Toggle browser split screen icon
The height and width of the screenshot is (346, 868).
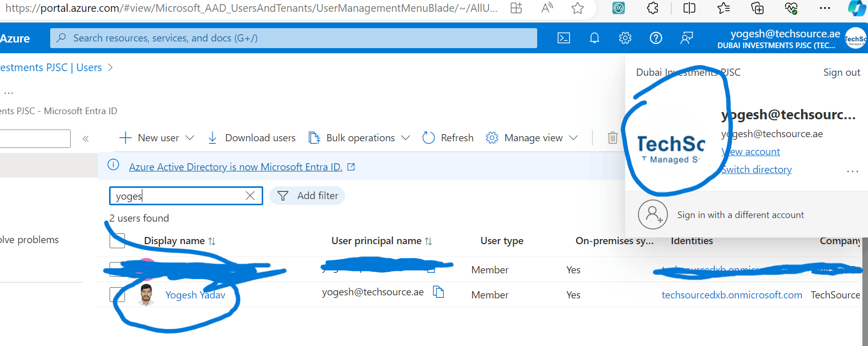[x=689, y=8]
